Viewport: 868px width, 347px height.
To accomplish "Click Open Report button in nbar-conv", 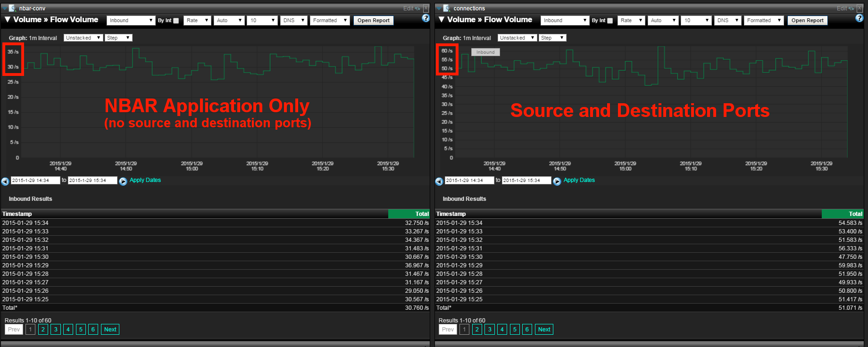I will (x=373, y=20).
